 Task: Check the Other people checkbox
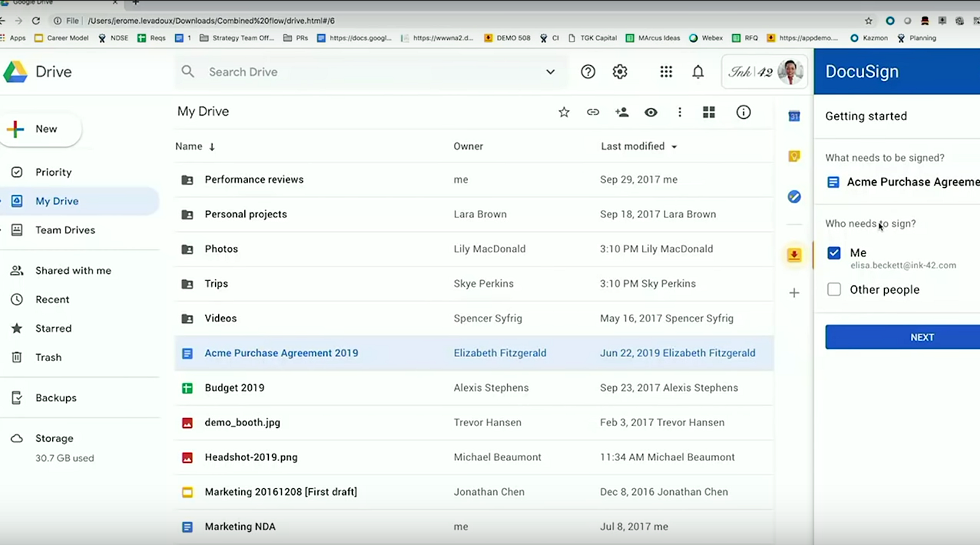(834, 289)
